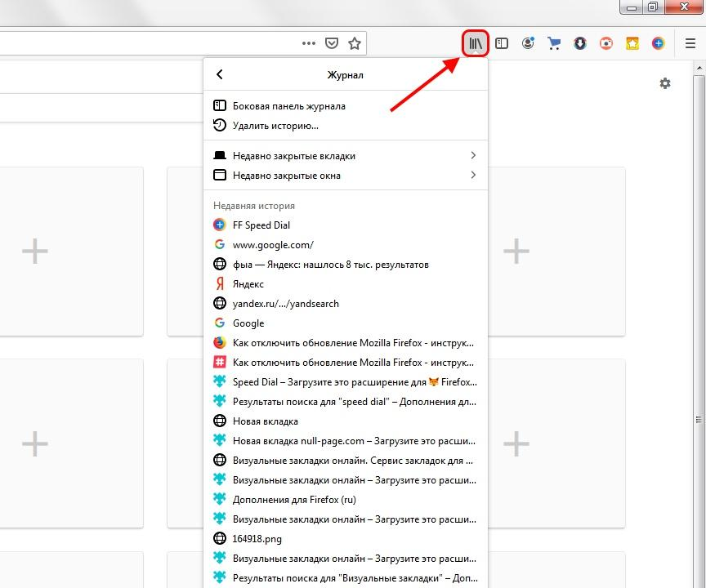Open page actions three-dot menu
Screen dimensions: 706x588
[308, 43]
